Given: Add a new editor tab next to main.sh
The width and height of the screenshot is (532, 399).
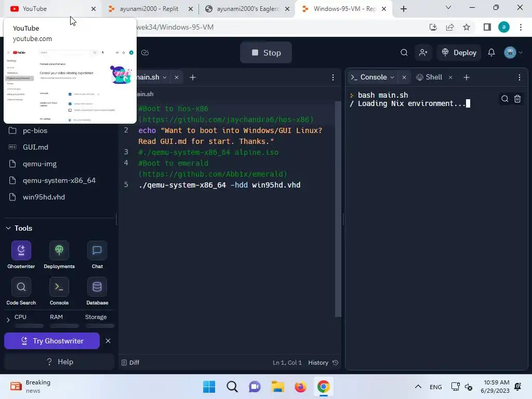Looking at the screenshot, I should pyautogui.click(x=192, y=77).
